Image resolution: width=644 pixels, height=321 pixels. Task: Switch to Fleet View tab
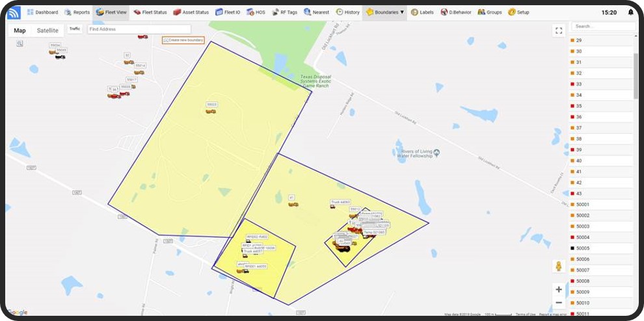pyautogui.click(x=111, y=12)
